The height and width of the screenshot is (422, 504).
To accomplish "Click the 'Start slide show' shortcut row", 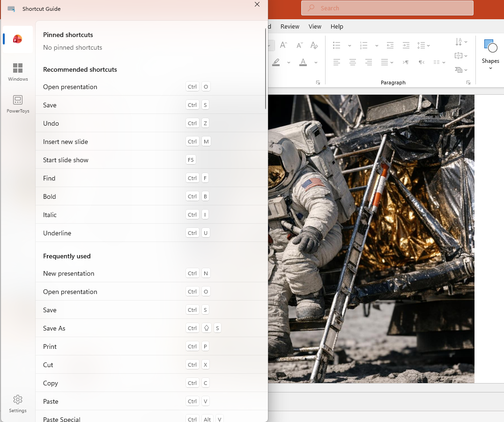I will point(151,160).
